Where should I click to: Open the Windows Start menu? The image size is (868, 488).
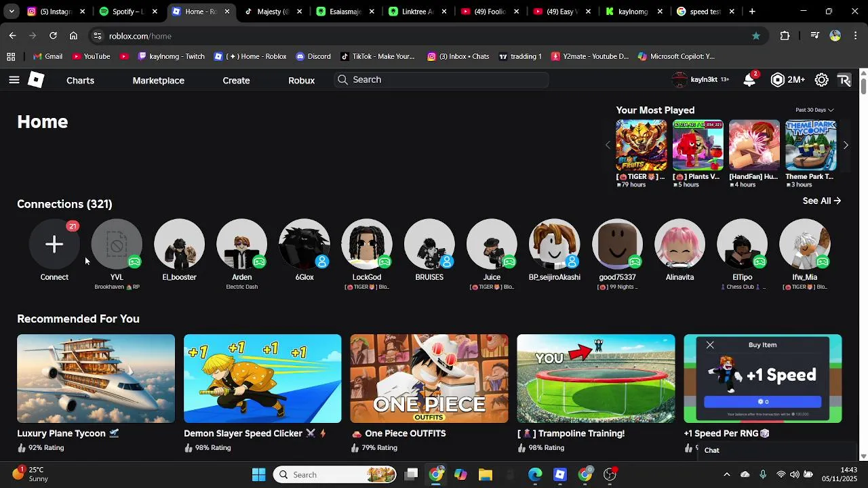coord(258,474)
